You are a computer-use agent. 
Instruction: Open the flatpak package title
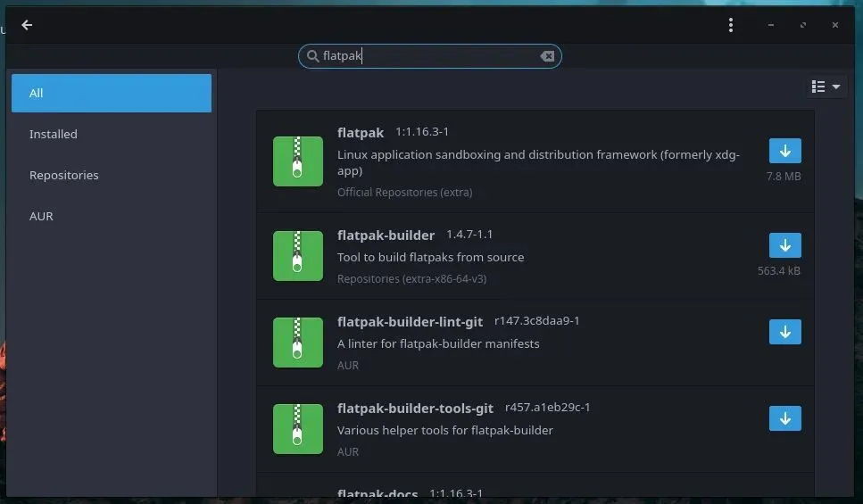(x=361, y=133)
